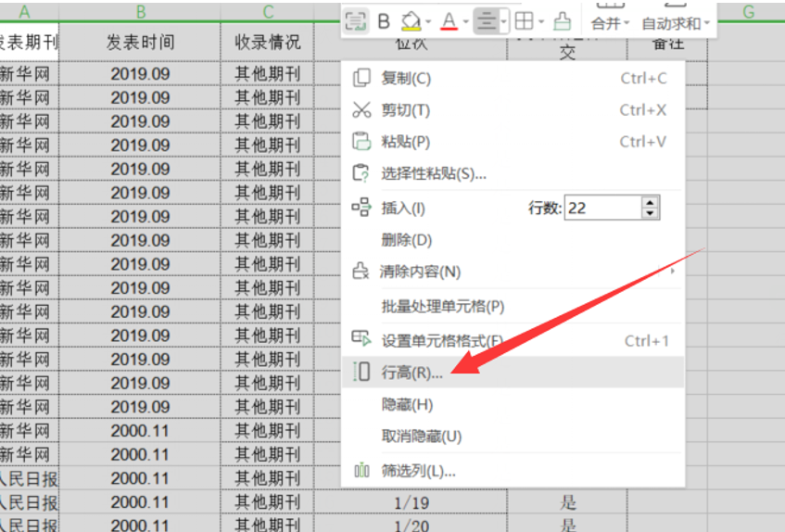Viewport: 785px width, 532px height.
Task: Choose 复制(C) from the context menu
Action: click(513, 78)
